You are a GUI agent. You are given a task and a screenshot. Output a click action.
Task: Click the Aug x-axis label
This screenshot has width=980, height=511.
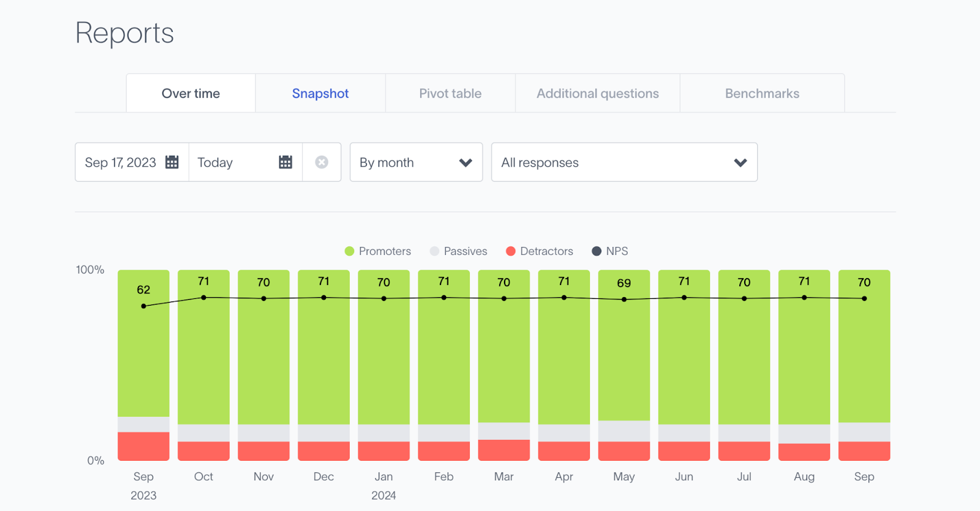click(x=804, y=477)
